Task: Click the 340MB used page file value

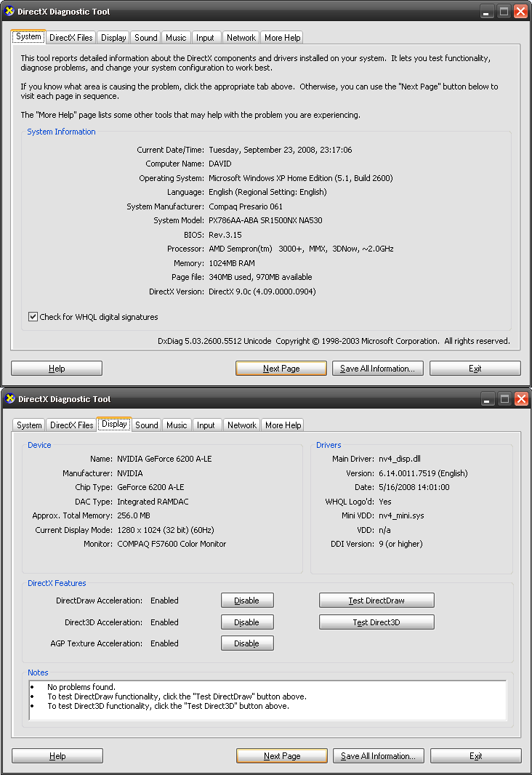Action: pyautogui.click(x=260, y=277)
